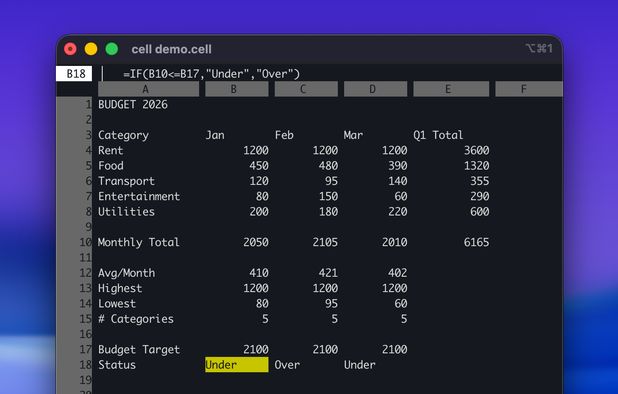Click row 10 number header
Screen dimensions: 618x394
pos(74,242)
